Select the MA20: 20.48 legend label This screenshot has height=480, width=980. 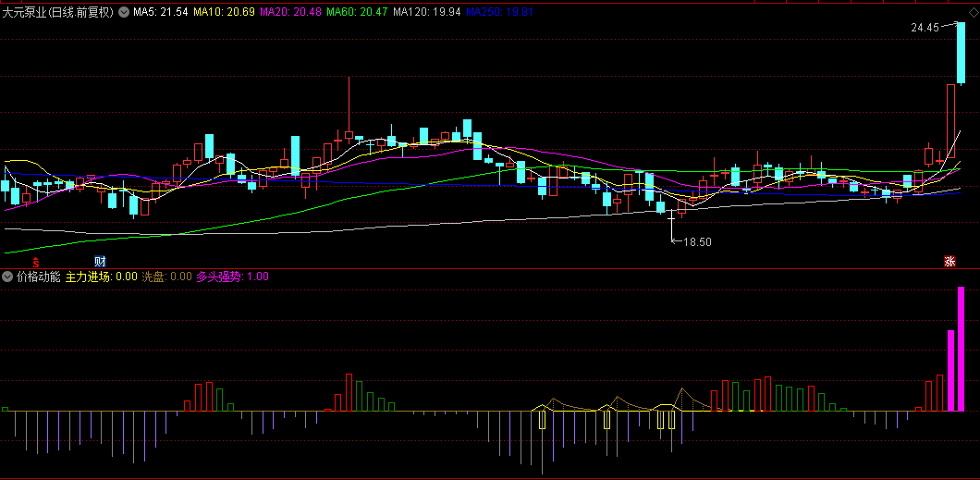click(x=290, y=11)
